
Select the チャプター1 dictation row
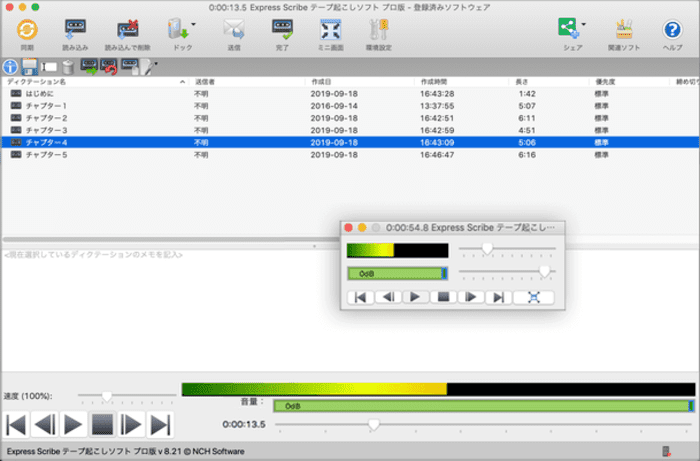coord(350,106)
